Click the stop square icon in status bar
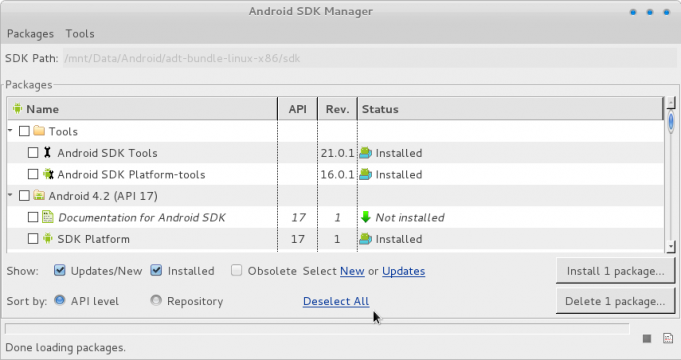This screenshot has height=360, width=681. click(647, 338)
